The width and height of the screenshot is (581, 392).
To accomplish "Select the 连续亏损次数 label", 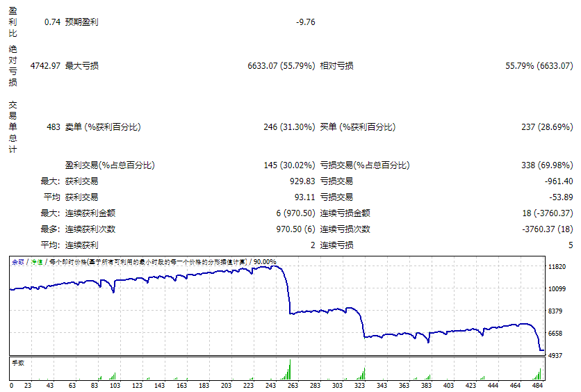I will (x=345, y=229).
